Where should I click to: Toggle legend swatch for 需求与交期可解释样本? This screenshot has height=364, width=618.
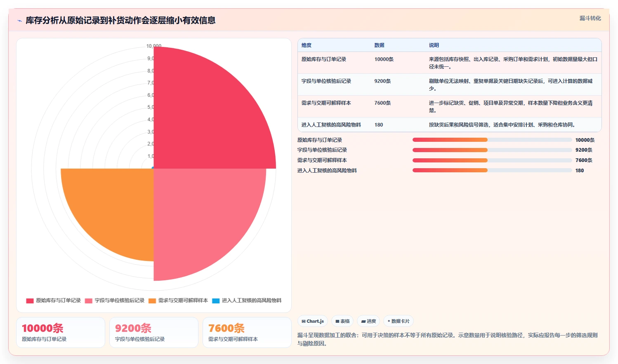click(x=152, y=301)
